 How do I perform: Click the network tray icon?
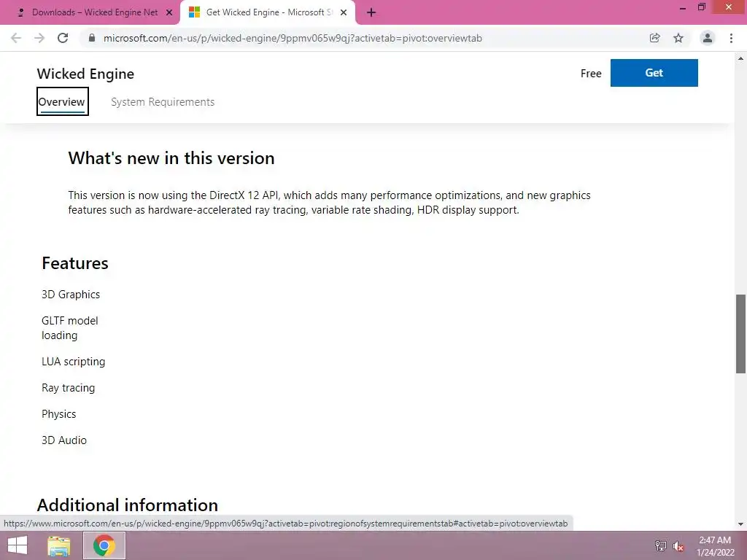pos(661,546)
